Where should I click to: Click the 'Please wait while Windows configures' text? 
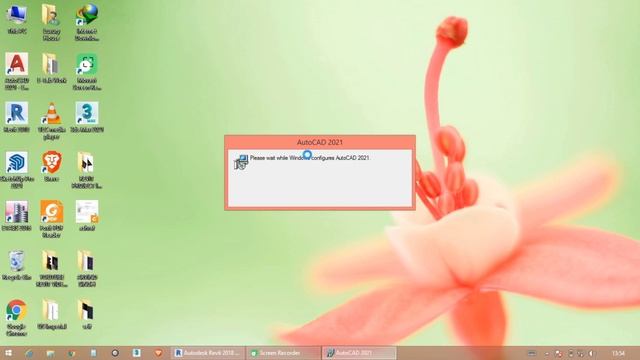(309, 158)
